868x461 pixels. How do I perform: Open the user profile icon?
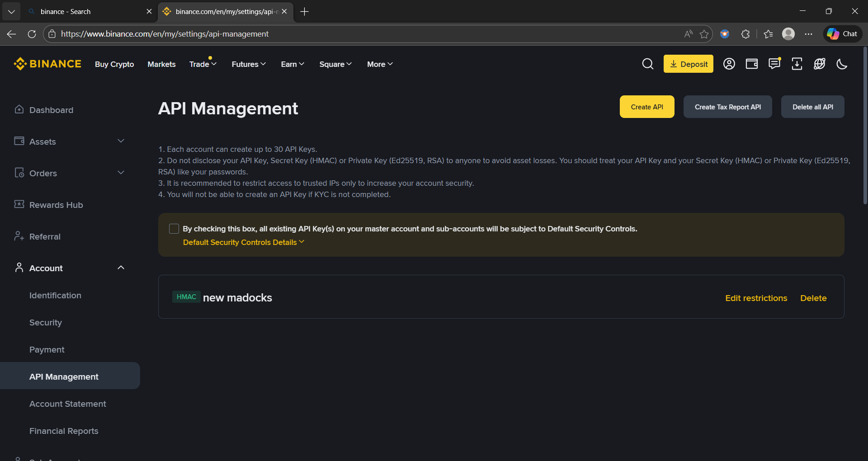click(x=729, y=64)
